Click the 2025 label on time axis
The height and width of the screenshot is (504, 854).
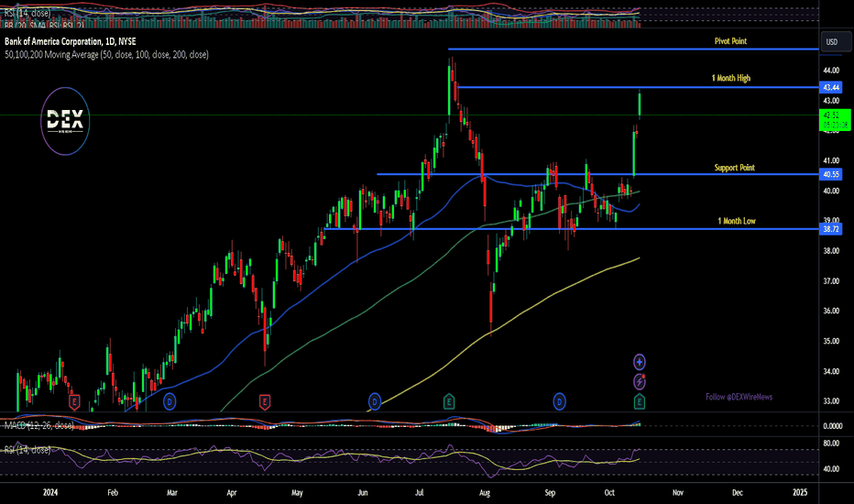coord(800,493)
